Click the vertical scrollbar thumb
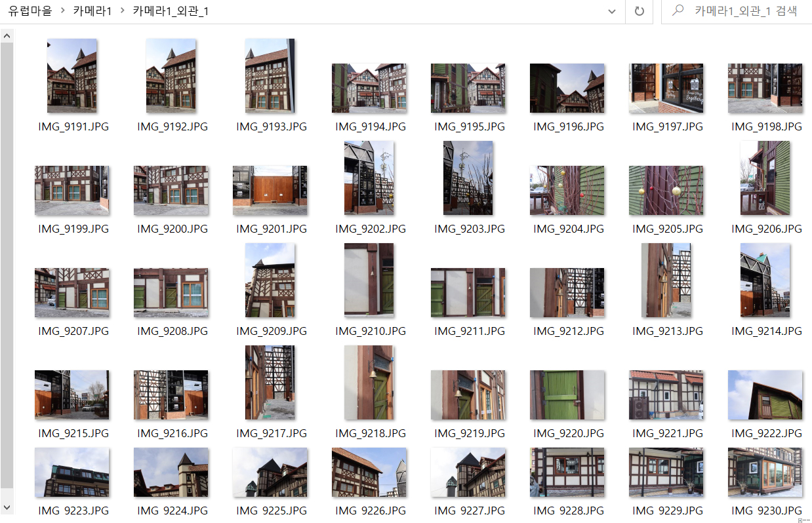812x523 pixels. [x=7, y=262]
